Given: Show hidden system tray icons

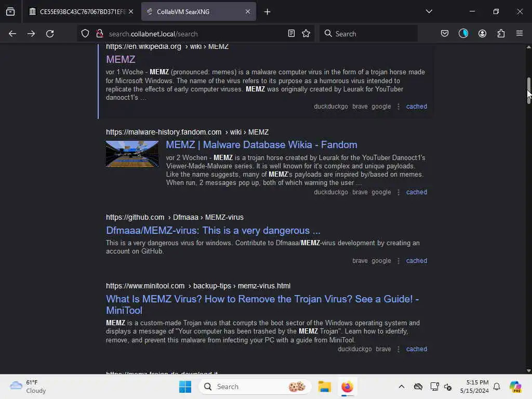Looking at the screenshot, I should click(402, 387).
